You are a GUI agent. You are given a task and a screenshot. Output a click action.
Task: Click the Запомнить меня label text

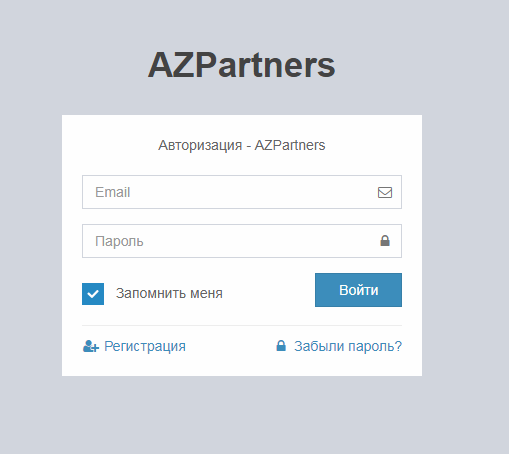coord(169,294)
